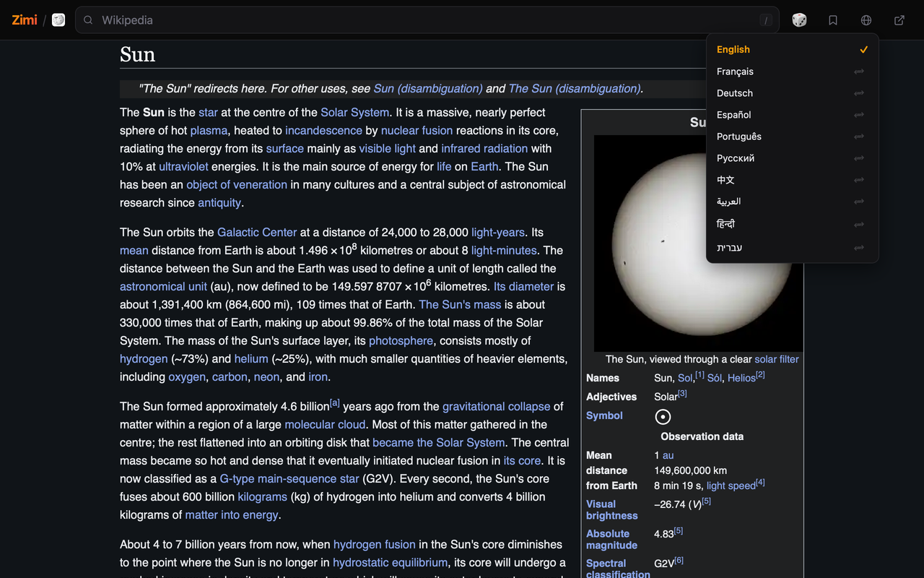Image resolution: width=924 pixels, height=578 pixels.
Task: Open the Sun (disambiguation) link
Action: (428, 89)
